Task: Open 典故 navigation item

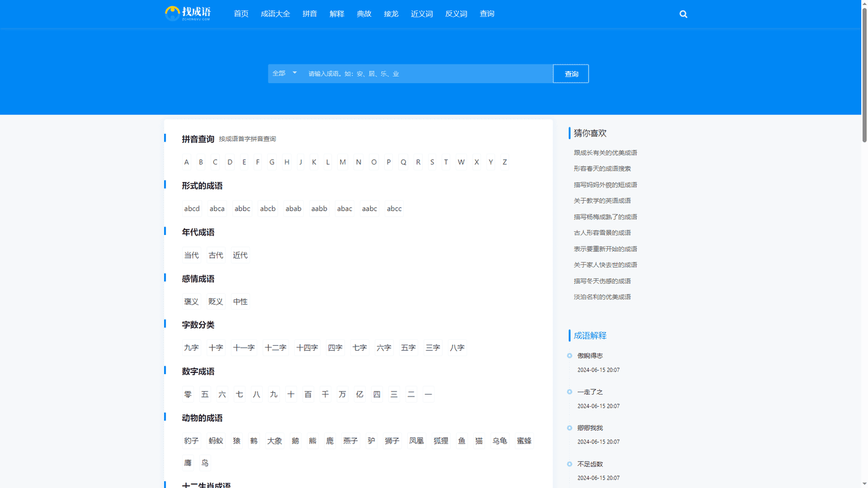Action: point(364,14)
